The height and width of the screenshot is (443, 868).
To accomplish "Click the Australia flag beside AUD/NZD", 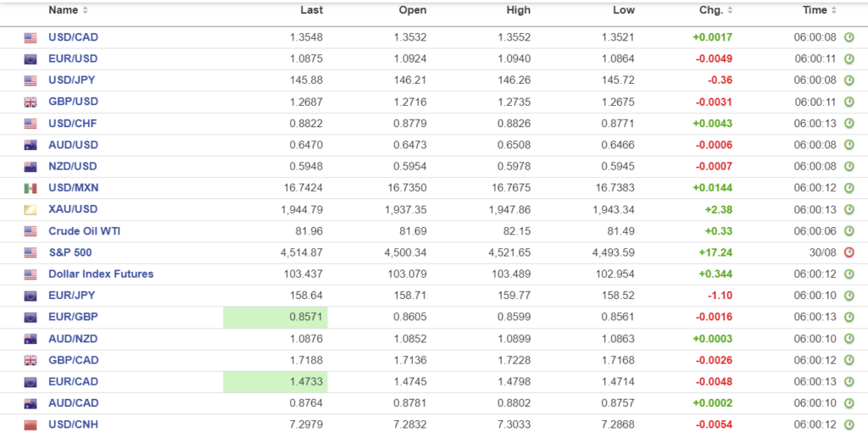I will (x=31, y=339).
